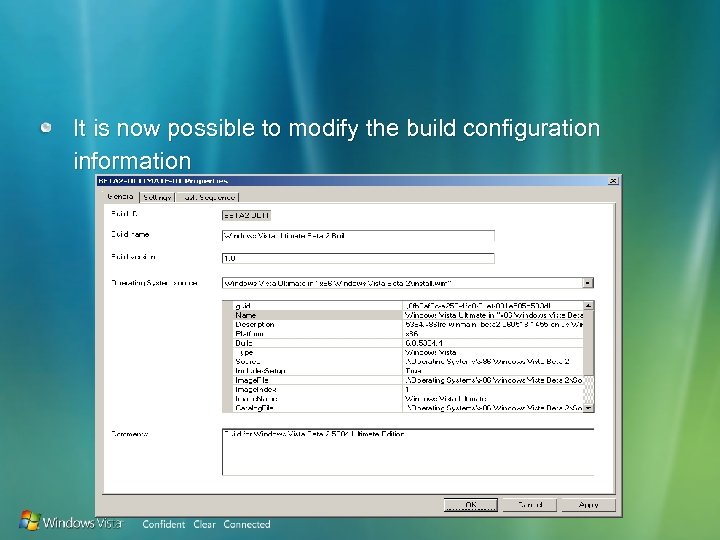Click the OK button
720x540 pixels.
point(471,505)
